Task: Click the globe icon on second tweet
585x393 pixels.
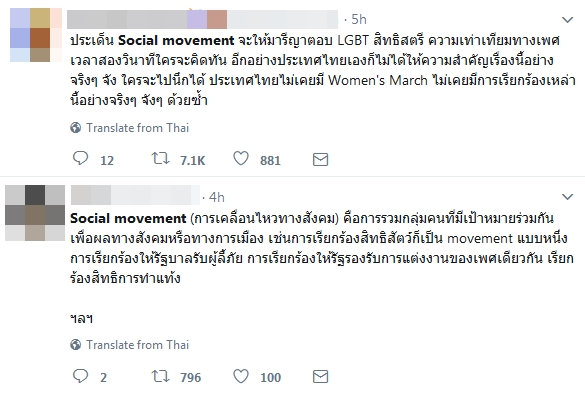Action: (76, 344)
